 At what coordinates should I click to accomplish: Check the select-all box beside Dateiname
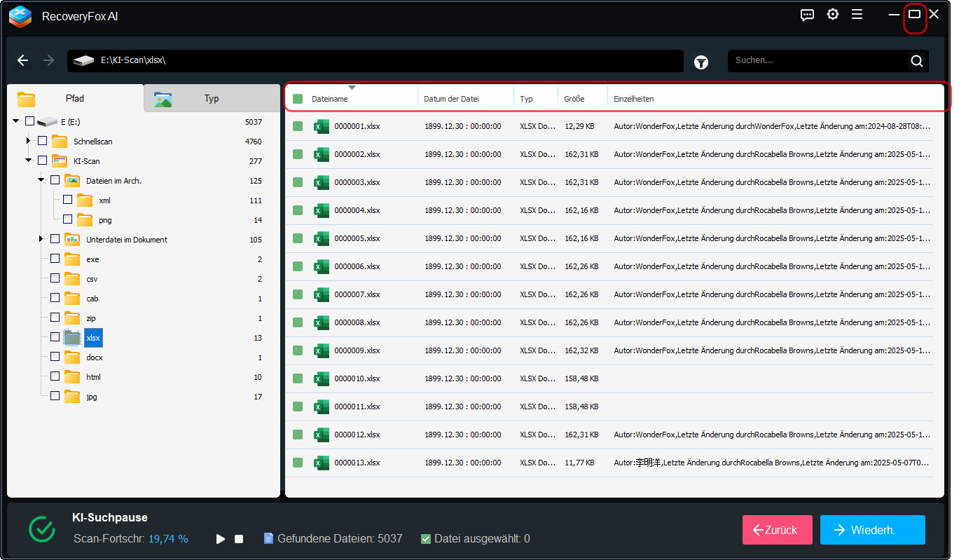pyautogui.click(x=298, y=99)
